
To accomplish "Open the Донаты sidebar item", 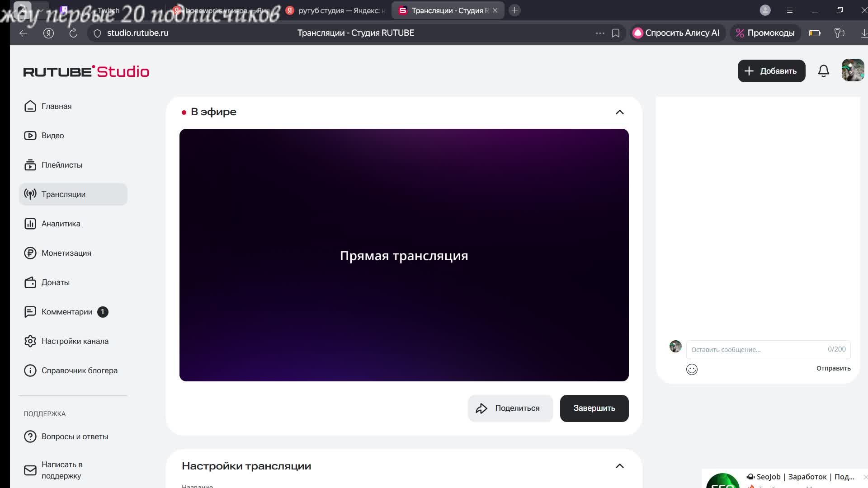I will pyautogui.click(x=55, y=282).
